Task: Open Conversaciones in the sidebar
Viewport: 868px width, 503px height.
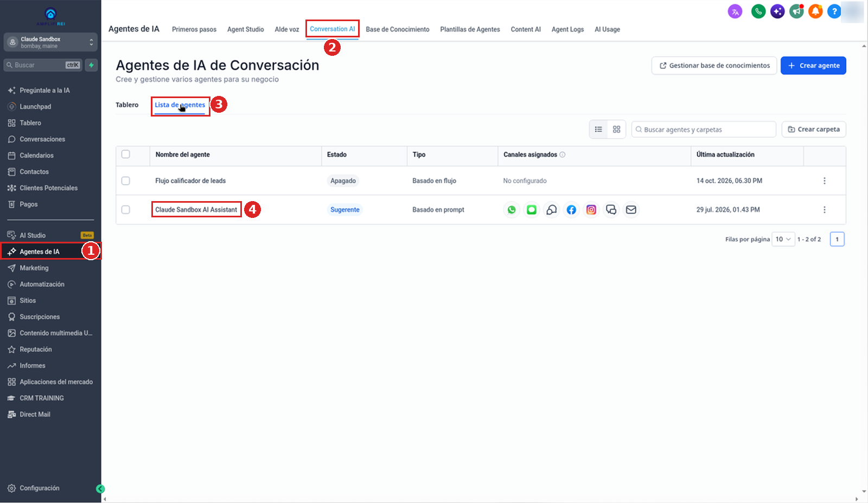Action: coord(42,139)
